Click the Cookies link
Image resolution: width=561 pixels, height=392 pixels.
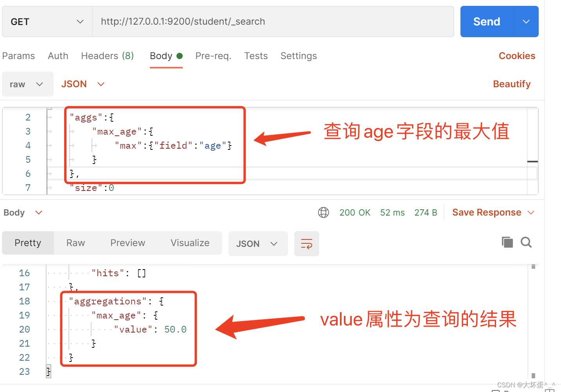(x=517, y=56)
